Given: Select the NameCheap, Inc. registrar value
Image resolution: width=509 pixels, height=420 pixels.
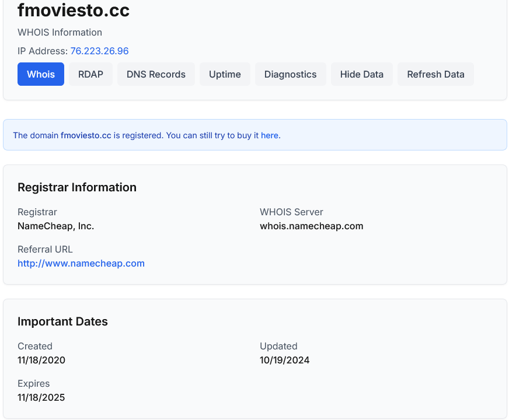Looking at the screenshot, I should (x=55, y=226).
